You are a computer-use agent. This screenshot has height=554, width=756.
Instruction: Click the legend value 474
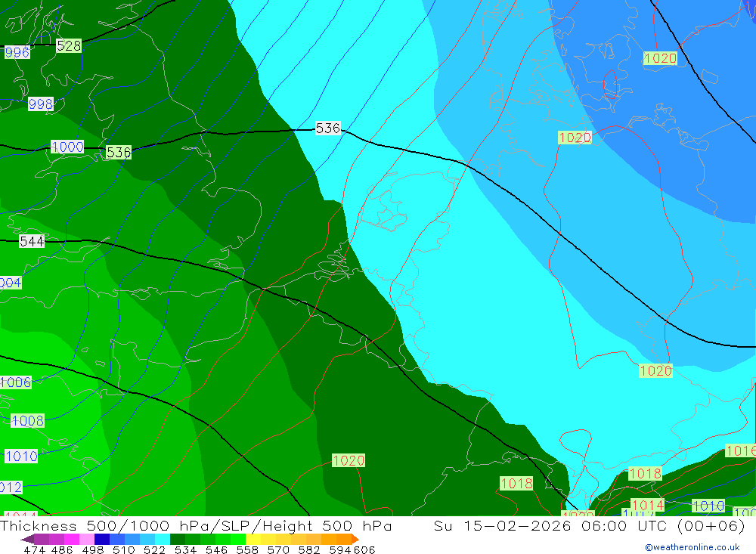pos(34,549)
